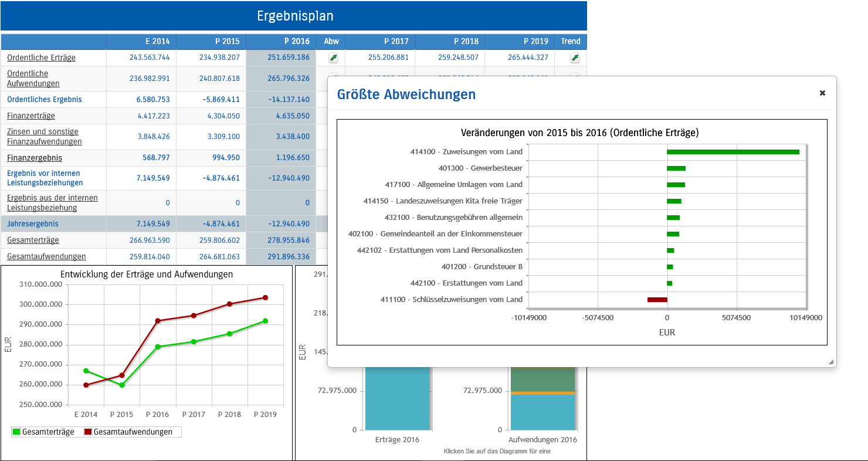Open the Gesamtaufwendungen row link

46,256
